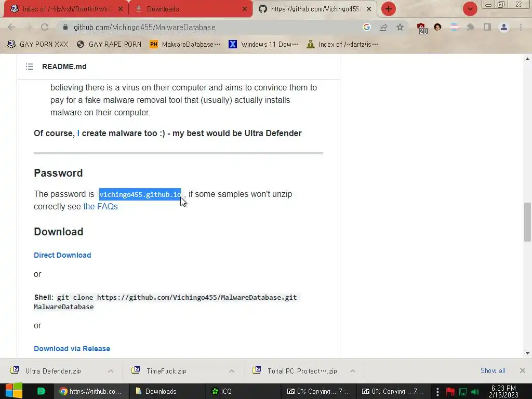The width and height of the screenshot is (532, 399).
Task: Close the Downloads tab
Action: coord(245,9)
